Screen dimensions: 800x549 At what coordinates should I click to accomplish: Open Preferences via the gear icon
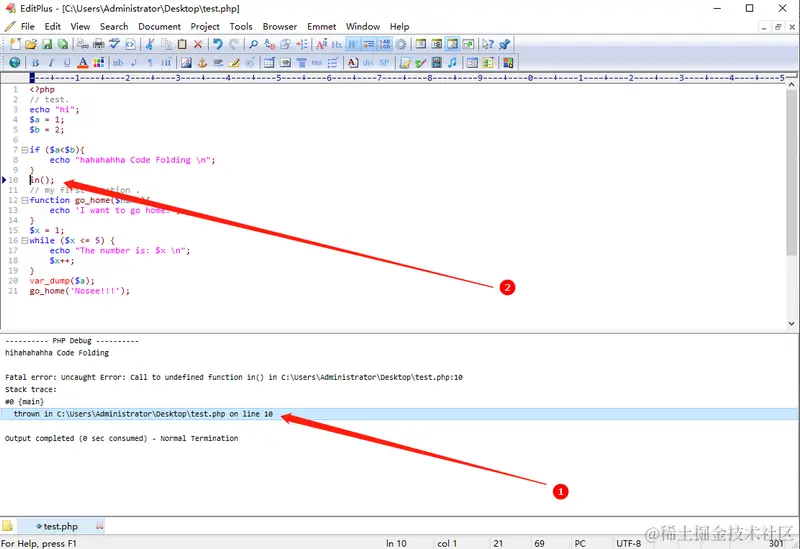[401, 44]
